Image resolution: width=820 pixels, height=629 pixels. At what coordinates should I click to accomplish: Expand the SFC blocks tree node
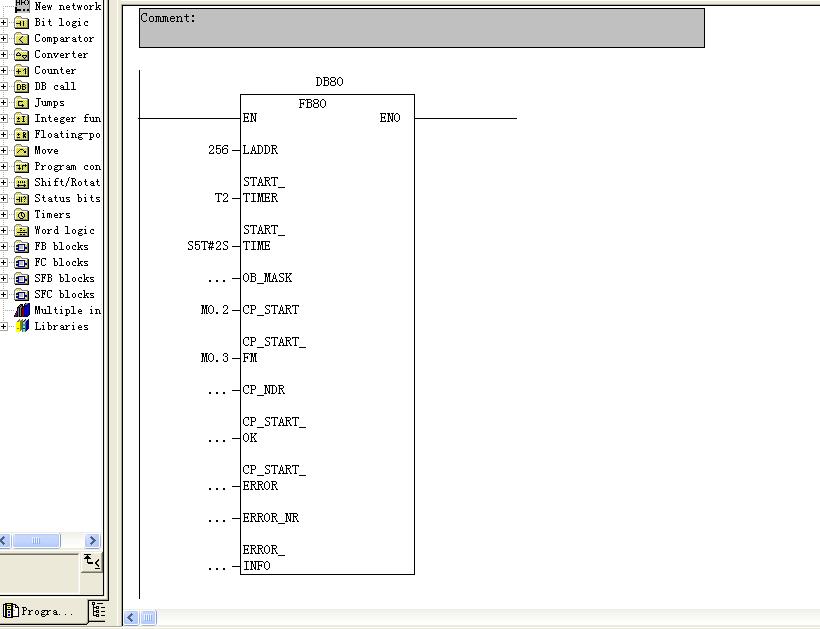coord(4,294)
